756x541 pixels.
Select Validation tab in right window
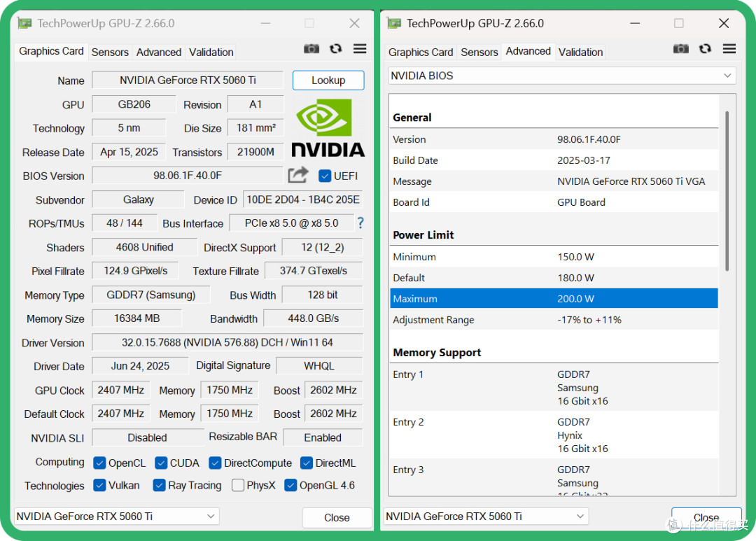coord(580,52)
